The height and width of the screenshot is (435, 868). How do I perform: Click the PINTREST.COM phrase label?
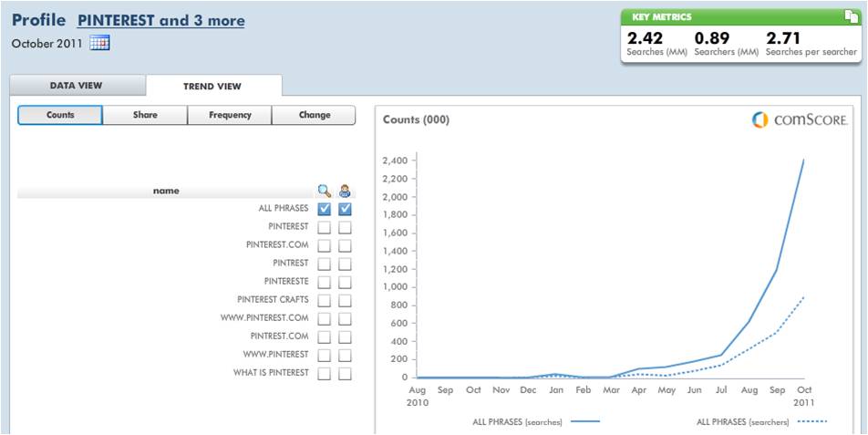point(280,337)
